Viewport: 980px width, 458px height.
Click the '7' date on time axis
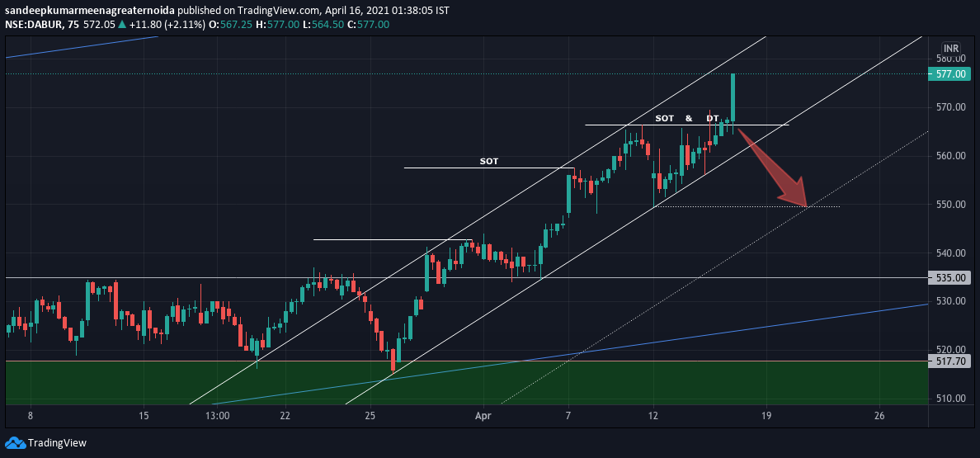[568, 415]
